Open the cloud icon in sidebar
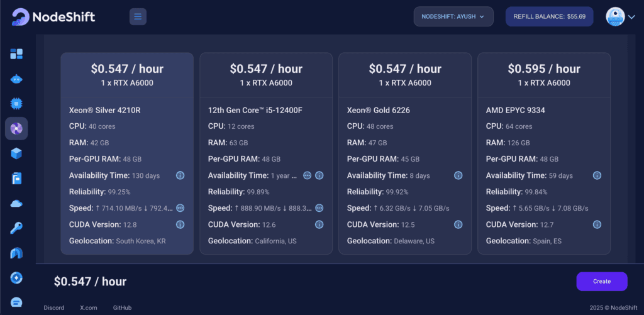This screenshot has height=315, width=644. 16,203
